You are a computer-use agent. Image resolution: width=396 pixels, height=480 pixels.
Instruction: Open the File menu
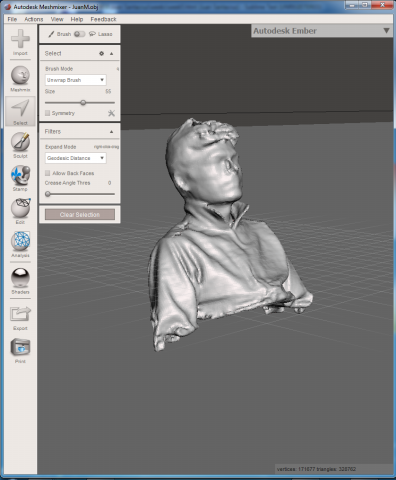pos(12,19)
